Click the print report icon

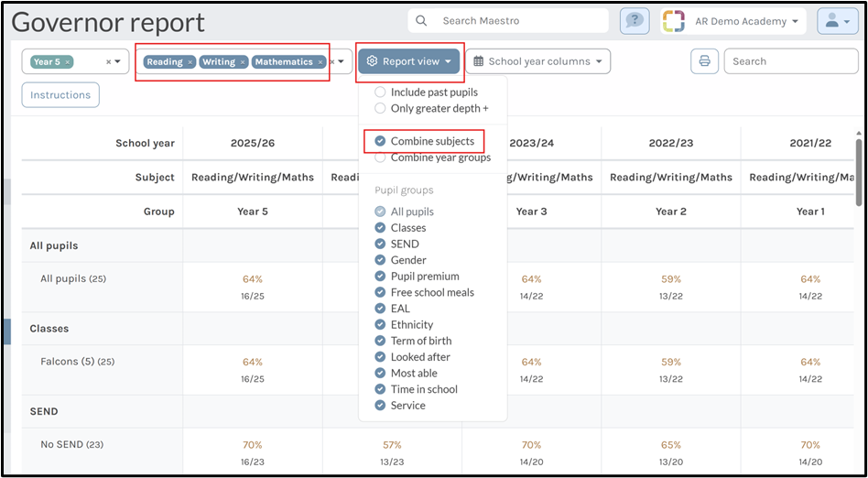coord(704,61)
